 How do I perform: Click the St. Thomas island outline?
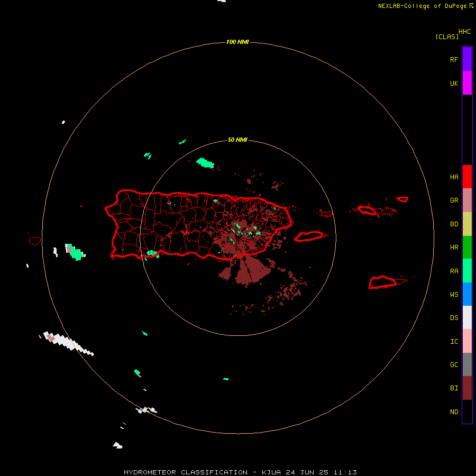367,210
